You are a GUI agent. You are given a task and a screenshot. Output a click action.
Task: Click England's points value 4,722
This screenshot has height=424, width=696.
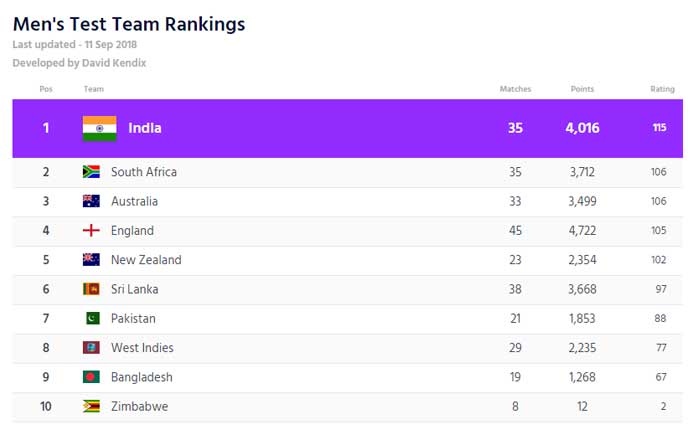point(582,230)
